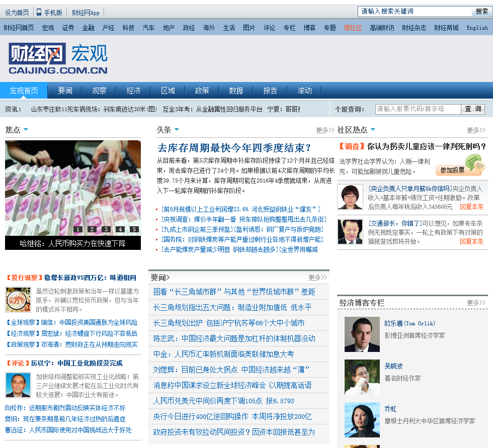Click the search keyword input field
493x448 pixels.
[415, 12]
